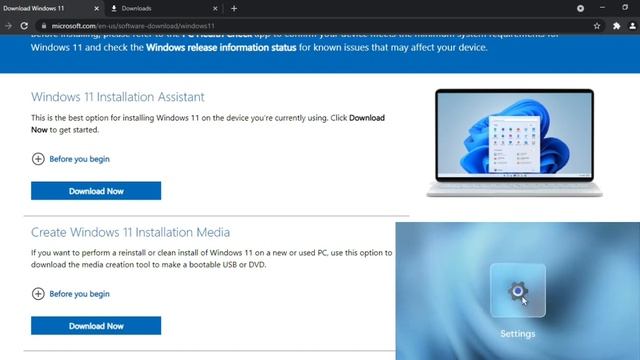
Task: Open the browser profile icon
Action: pos(632,26)
